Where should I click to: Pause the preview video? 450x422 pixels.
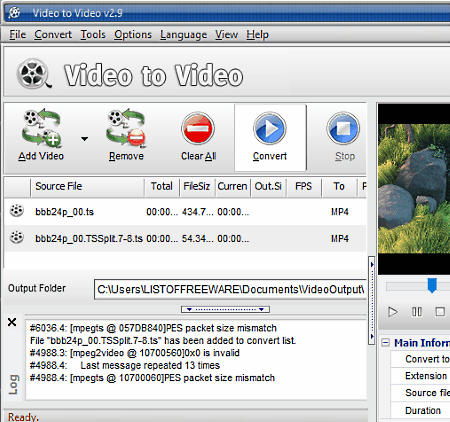pos(417,312)
